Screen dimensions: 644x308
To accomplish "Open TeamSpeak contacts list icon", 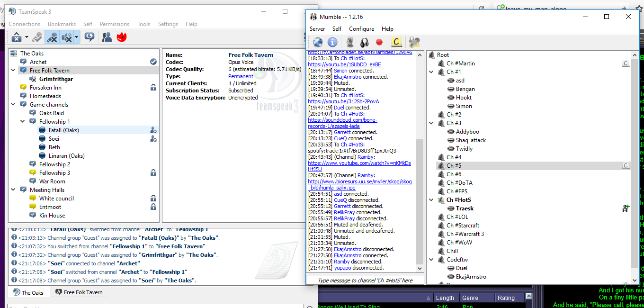I will (107, 36).
